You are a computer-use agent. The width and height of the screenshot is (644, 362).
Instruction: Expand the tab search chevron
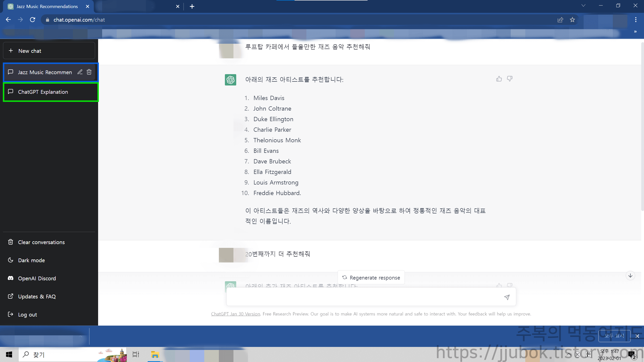(x=583, y=6)
